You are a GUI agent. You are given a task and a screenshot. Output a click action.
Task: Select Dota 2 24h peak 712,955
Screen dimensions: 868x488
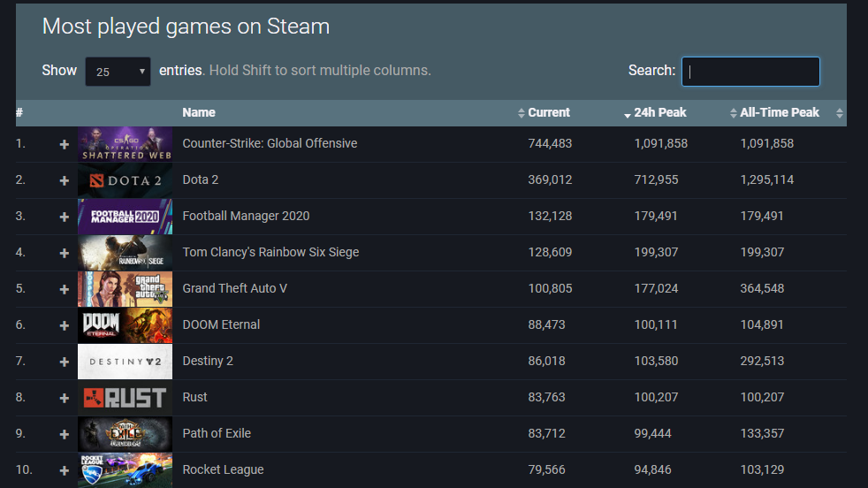pyautogui.click(x=656, y=179)
